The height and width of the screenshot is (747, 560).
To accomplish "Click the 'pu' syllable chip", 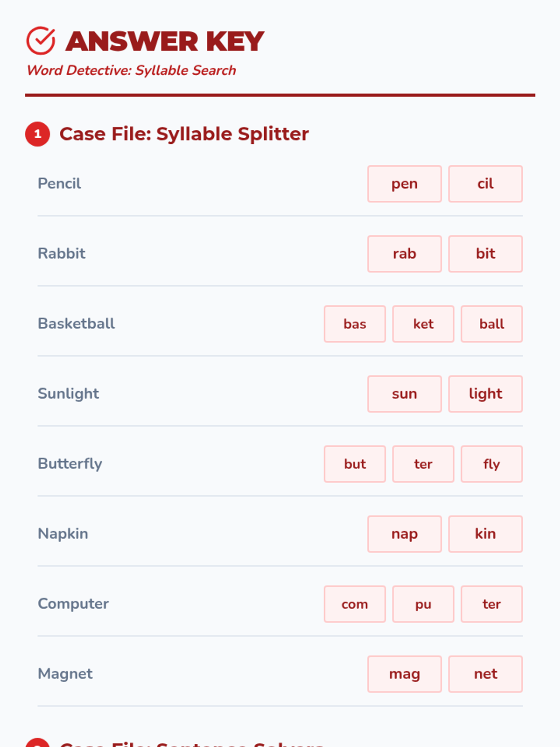I will click(x=423, y=604).
